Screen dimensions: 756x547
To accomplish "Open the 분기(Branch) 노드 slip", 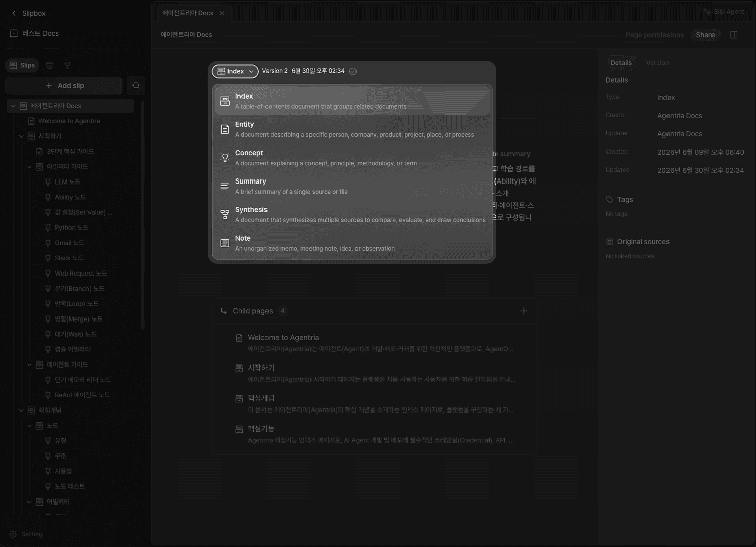I will click(79, 288).
